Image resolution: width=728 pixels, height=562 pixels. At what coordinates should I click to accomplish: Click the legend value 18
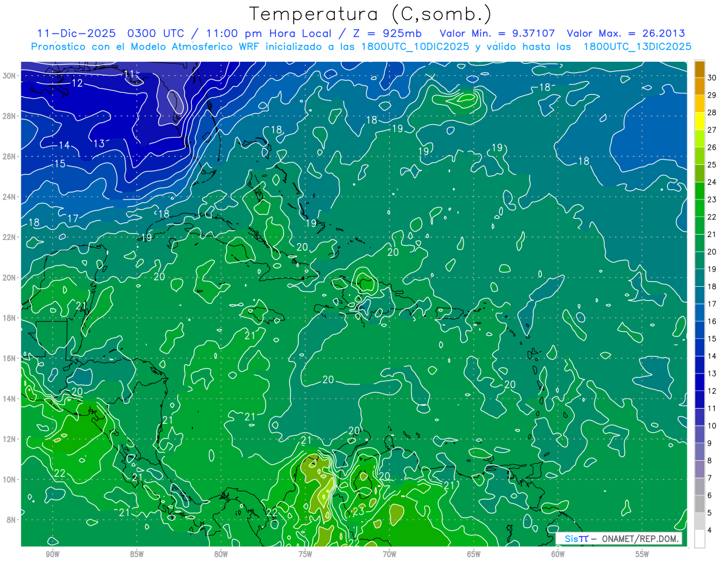point(712,286)
